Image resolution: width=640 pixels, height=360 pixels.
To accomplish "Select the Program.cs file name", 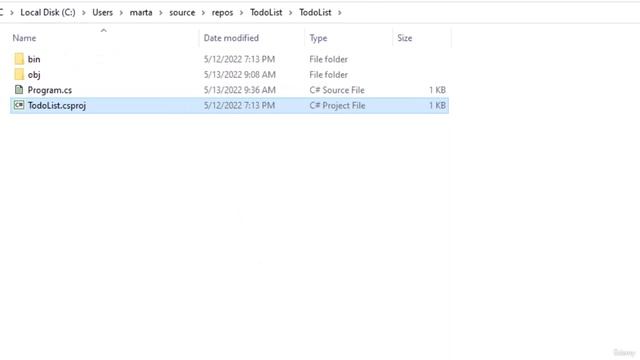I will pyautogui.click(x=50, y=90).
